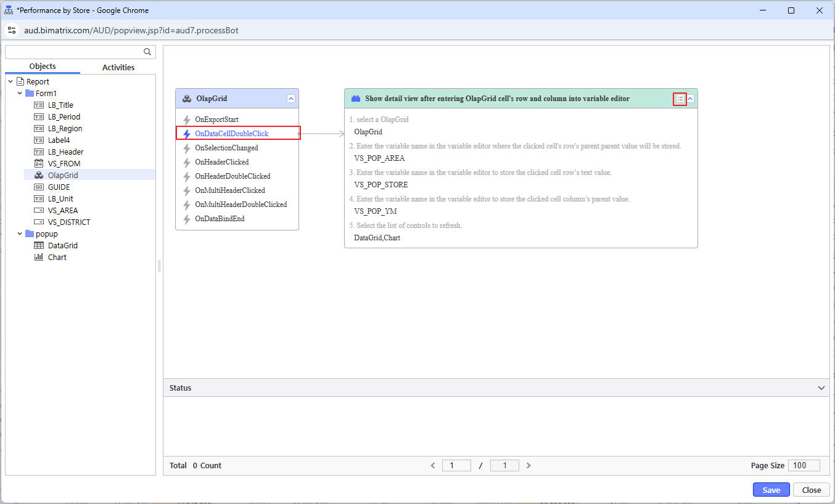Click the OnExportStart lightning bolt icon
Screen dimensions: 835x504
(x=187, y=120)
